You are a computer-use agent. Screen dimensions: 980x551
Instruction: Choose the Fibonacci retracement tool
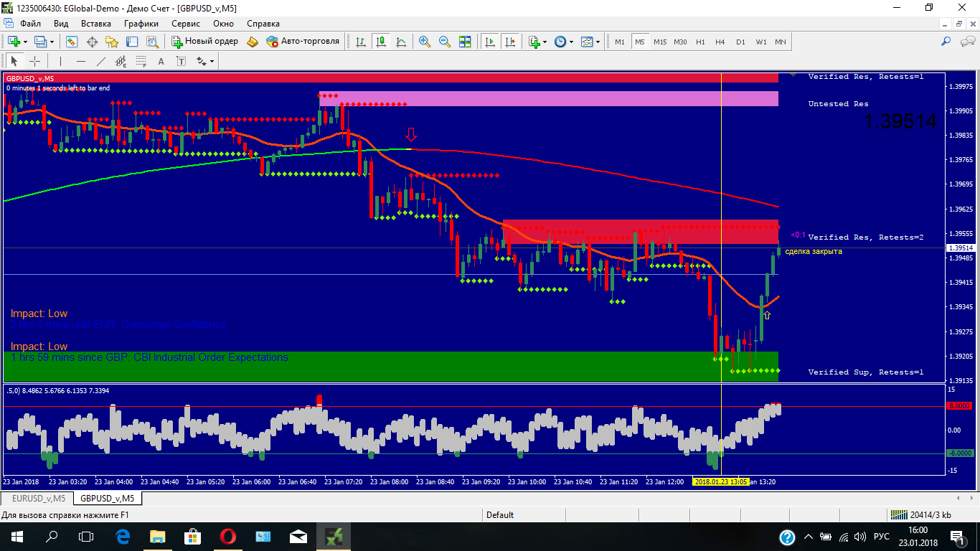click(x=141, y=61)
